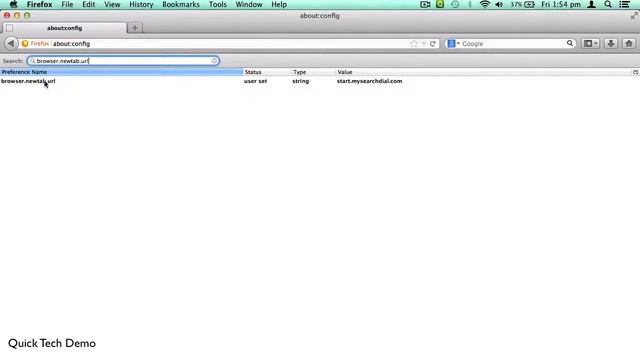Screen dimensions: 640x360
Task: Reload the about:config page
Action: tap(433, 44)
